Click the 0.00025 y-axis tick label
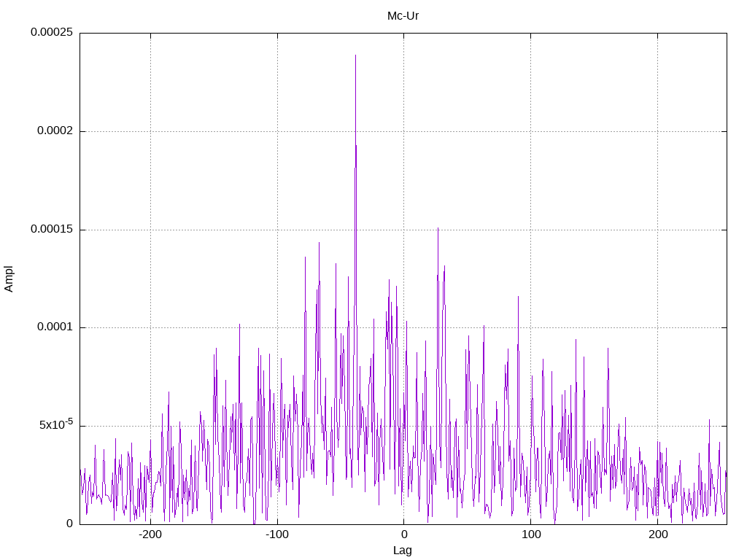This screenshot has height=560, width=747. [x=52, y=32]
